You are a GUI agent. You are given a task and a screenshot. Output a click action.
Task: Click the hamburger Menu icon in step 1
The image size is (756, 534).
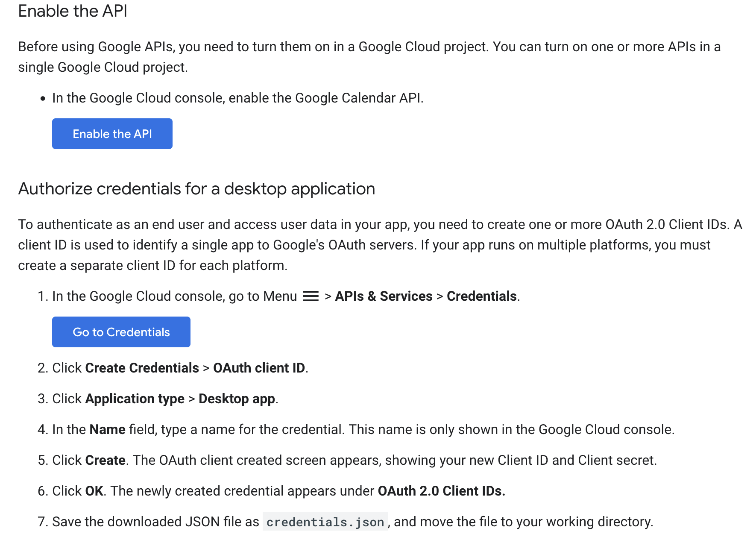311,296
